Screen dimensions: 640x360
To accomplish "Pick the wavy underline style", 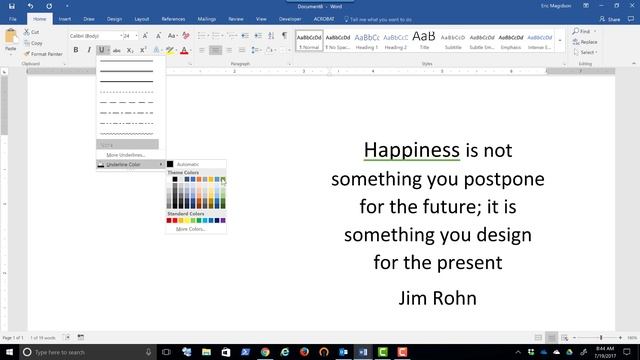I will tap(127, 133).
